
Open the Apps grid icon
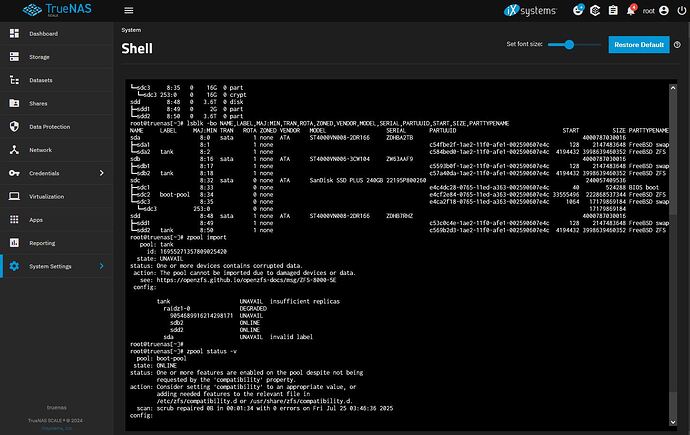[x=13, y=219]
